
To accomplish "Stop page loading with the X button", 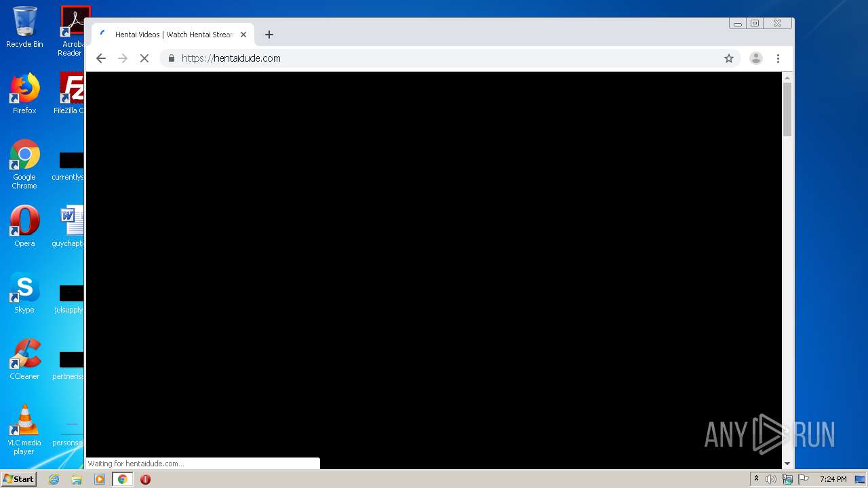I will [x=144, y=58].
